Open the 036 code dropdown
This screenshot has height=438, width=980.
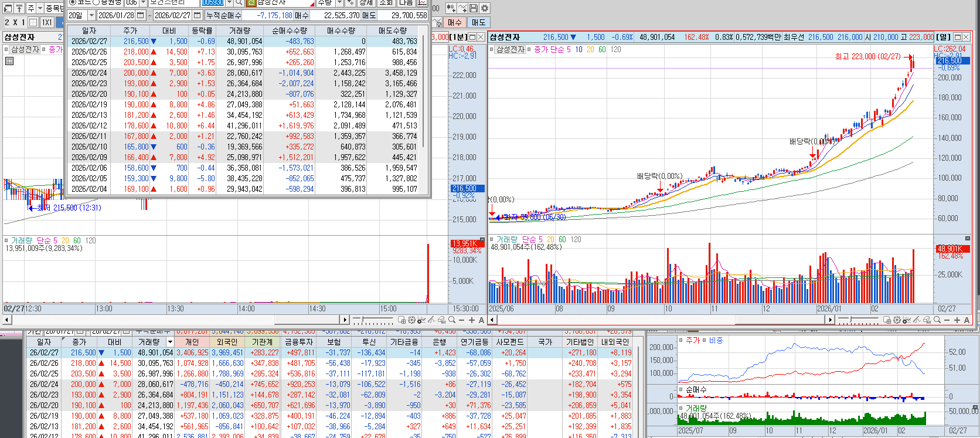tap(143, 3)
